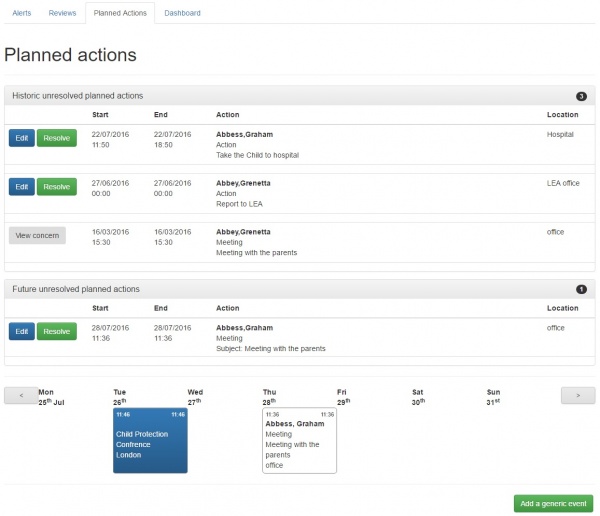Click the future unresolved count badge
This screenshot has height=516, width=600.
(581, 289)
